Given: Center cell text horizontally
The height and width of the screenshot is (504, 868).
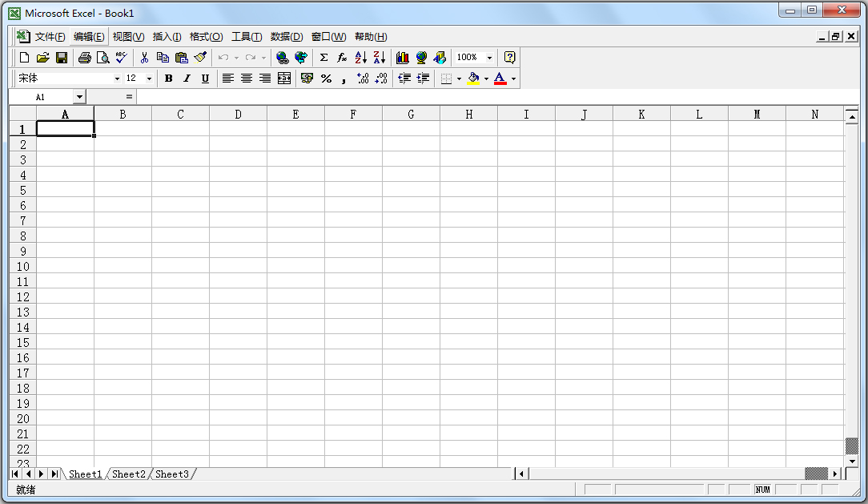Looking at the screenshot, I should click(x=247, y=79).
